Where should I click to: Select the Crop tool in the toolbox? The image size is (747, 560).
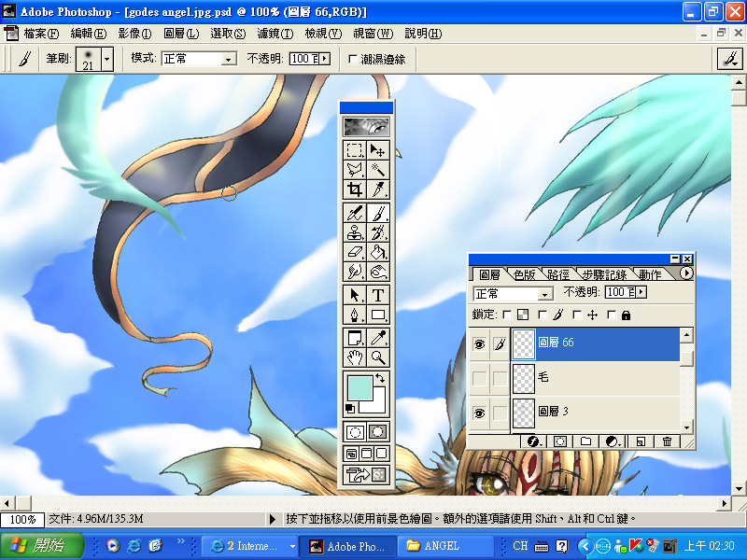pyautogui.click(x=355, y=189)
